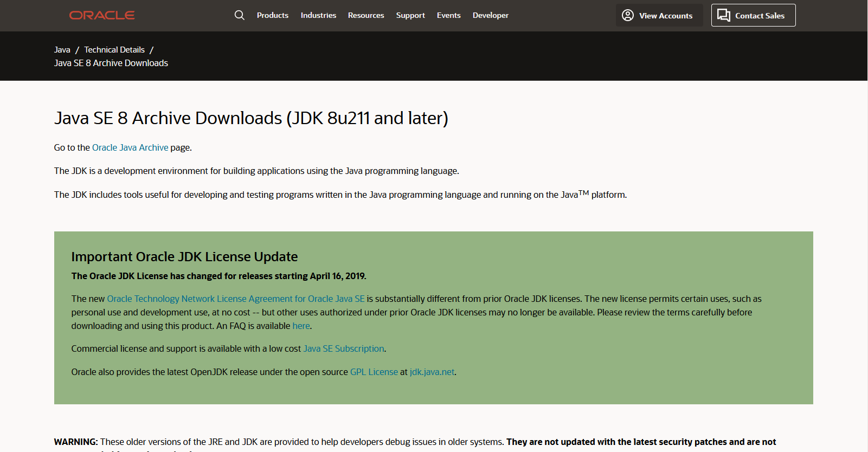The height and width of the screenshot is (452, 868).
Task: Click the 'WARNING:' text
Action: [x=76, y=442]
